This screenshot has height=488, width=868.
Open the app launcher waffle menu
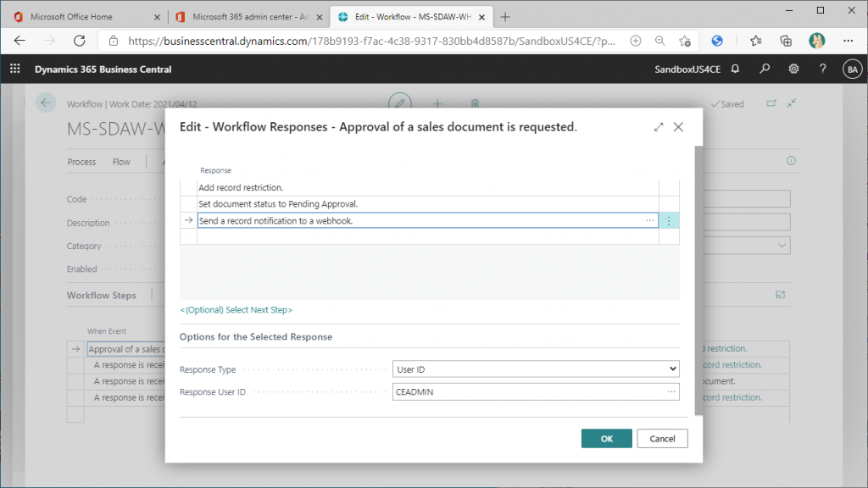pyautogui.click(x=15, y=69)
